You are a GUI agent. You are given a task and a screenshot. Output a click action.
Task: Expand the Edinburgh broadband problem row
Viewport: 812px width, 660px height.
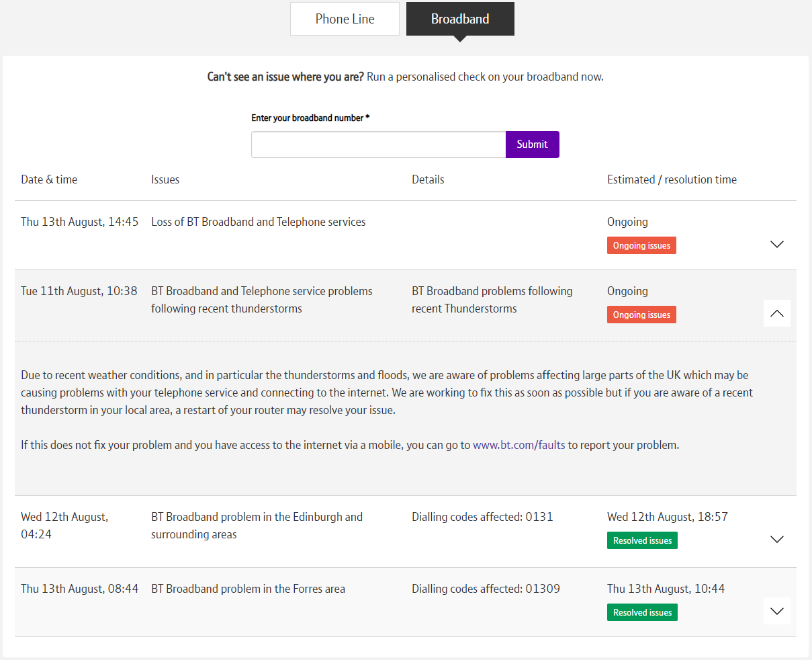(777, 539)
